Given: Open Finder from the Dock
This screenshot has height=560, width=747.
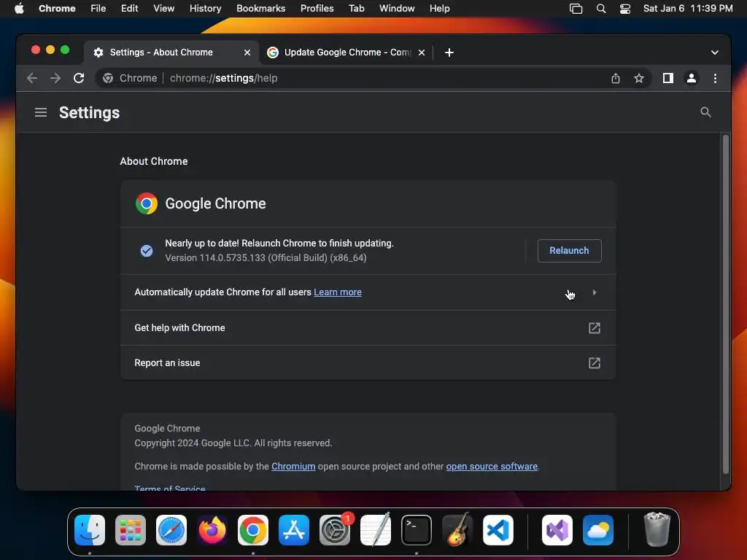Looking at the screenshot, I should [90, 530].
